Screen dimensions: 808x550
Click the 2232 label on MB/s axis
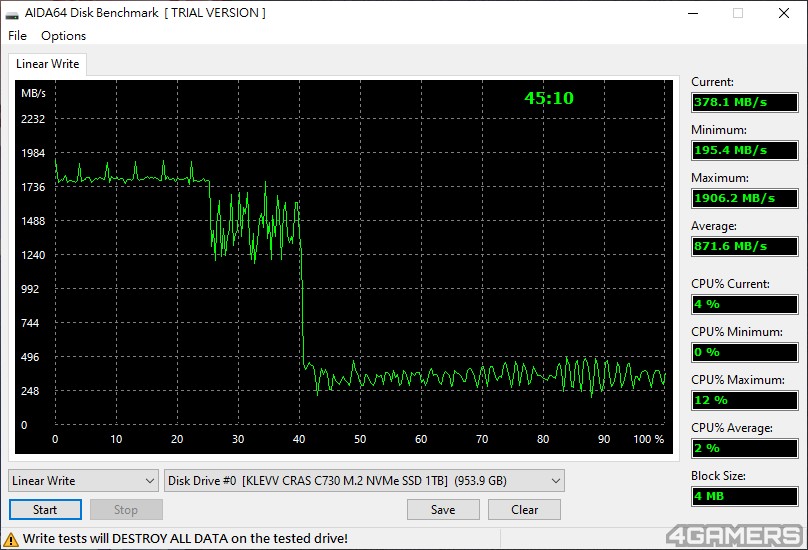pyautogui.click(x=33, y=119)
